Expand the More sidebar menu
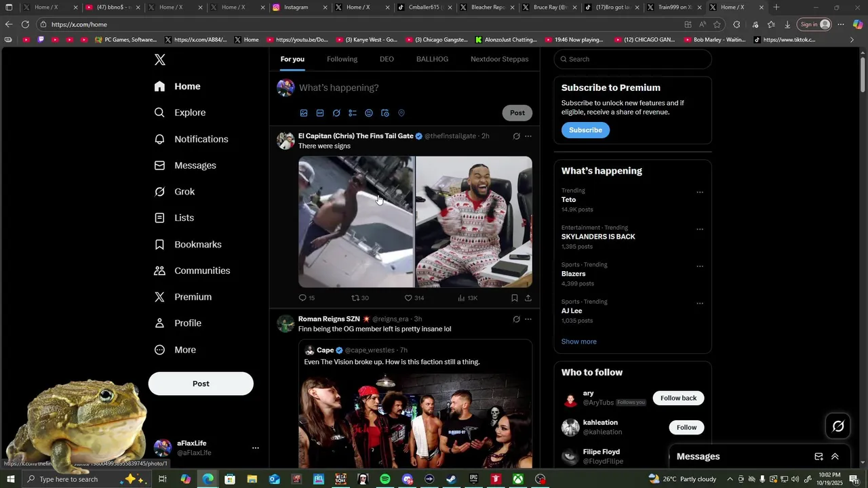 click(175, 350)
